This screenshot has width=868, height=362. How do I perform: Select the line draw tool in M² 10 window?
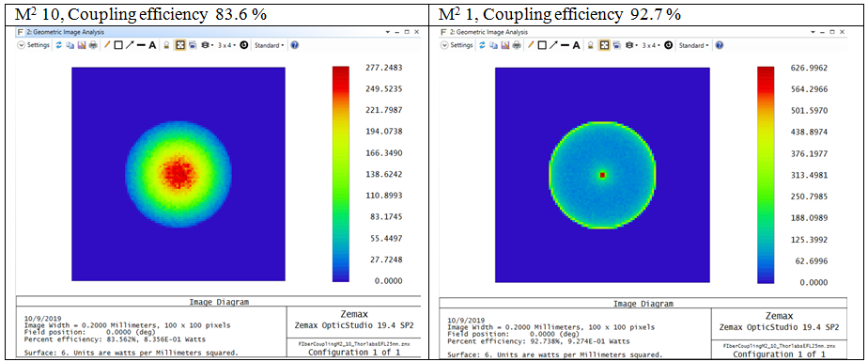pyautogui.click(x=141, y=45)
